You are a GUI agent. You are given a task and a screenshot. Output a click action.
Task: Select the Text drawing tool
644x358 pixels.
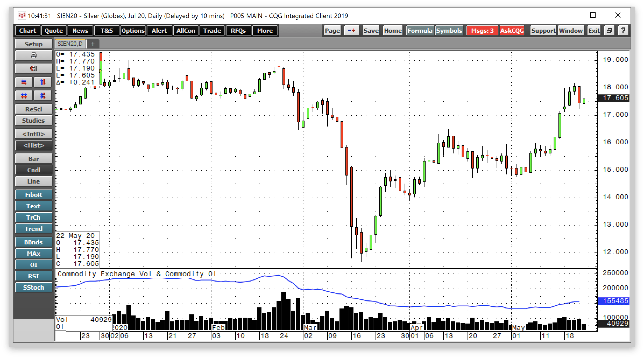pyautogui.click(x=33, y=206)
